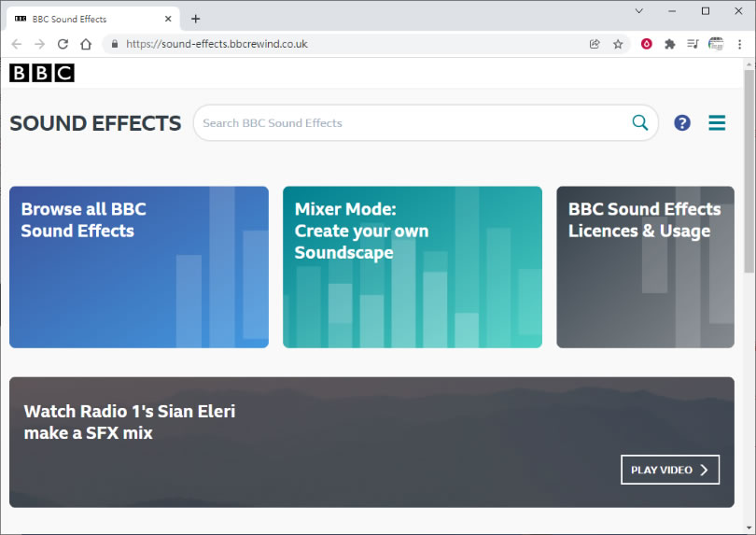756x535 pixels.
Task: Expand the tab search dropdown arrow
Action: pyautogui.click(x=639, y=11)
